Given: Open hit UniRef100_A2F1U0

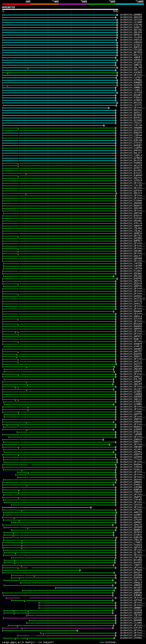Looking at the screenshot, I should [x=131, y=618].
